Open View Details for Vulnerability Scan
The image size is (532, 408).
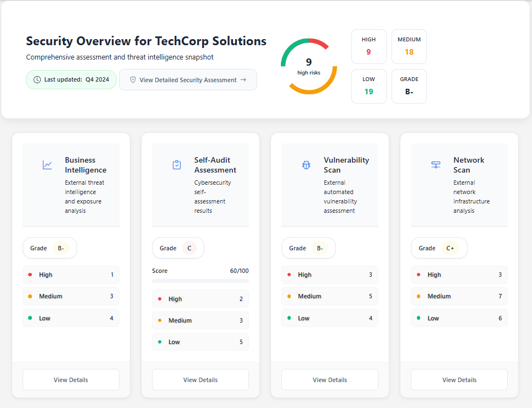[x=330, y=380]
